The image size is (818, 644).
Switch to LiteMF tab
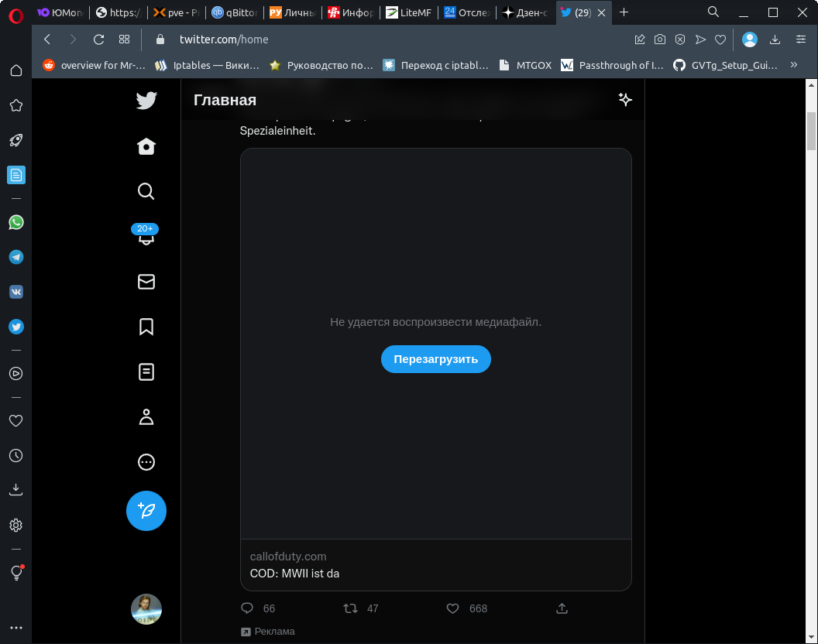(x=409, y=12)
